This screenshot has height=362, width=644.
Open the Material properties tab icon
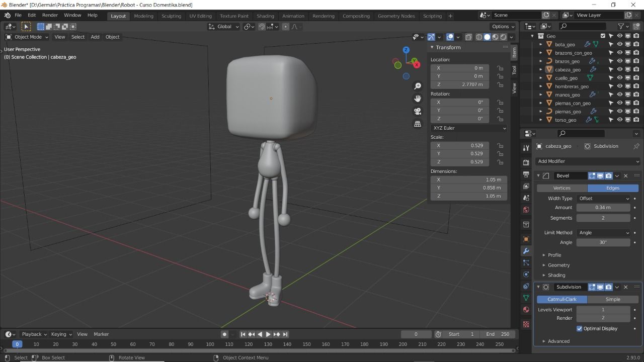(x=526, y=310)
